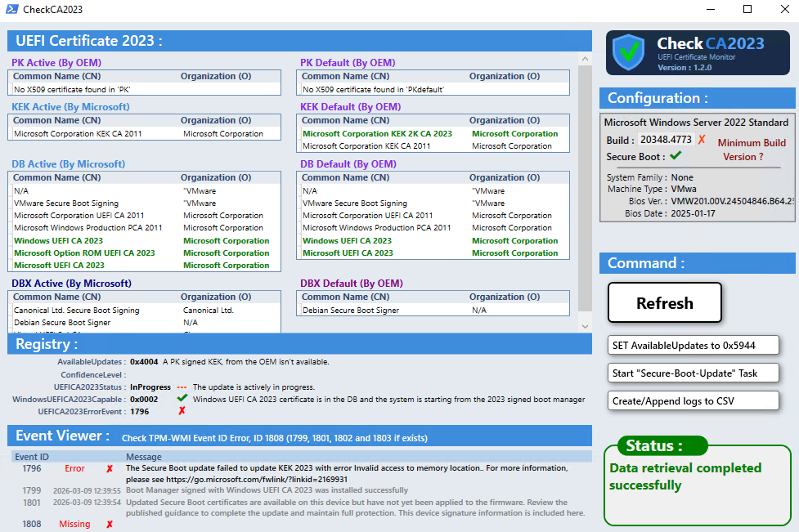This screenshot has height=532, width=799.
Task: Click event 1799 timestamp 2026-03-09 12:39:55
Action: pyautogui.click(x=87, y=491)
